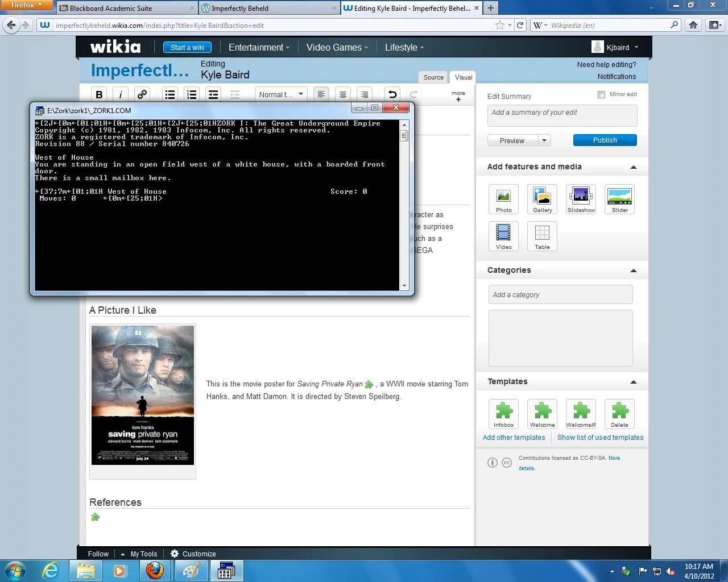The width and height of the screenshot is (728, 582).
Task: Open the Lifestyle menu
Action: click(404, 48)
